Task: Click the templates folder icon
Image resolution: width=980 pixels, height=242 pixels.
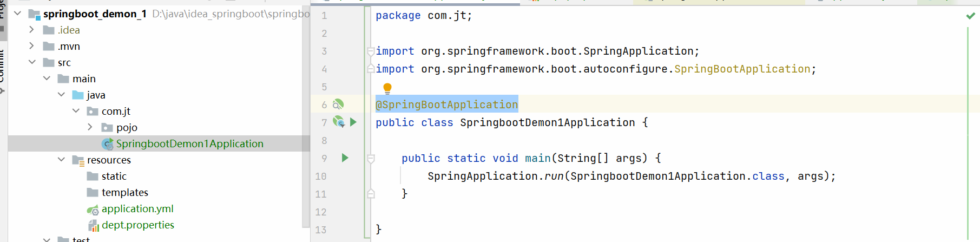Action: click(x=93, y=192)
